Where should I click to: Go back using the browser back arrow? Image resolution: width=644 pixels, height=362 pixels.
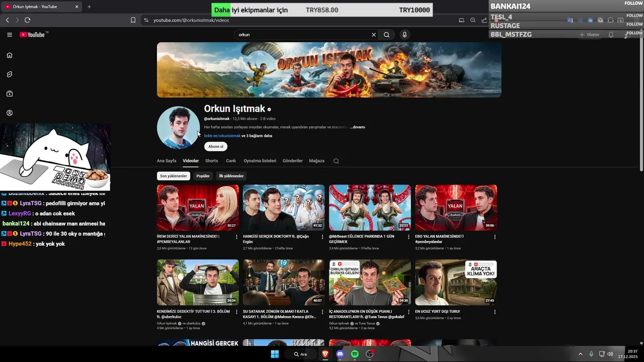(8, 20)
